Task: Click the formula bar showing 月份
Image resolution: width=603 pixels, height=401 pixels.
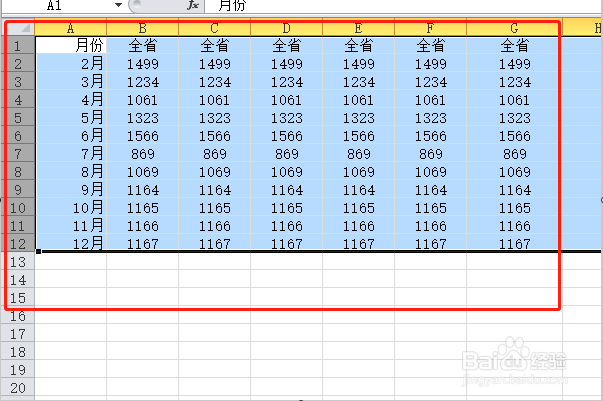Action: [404, 5]
